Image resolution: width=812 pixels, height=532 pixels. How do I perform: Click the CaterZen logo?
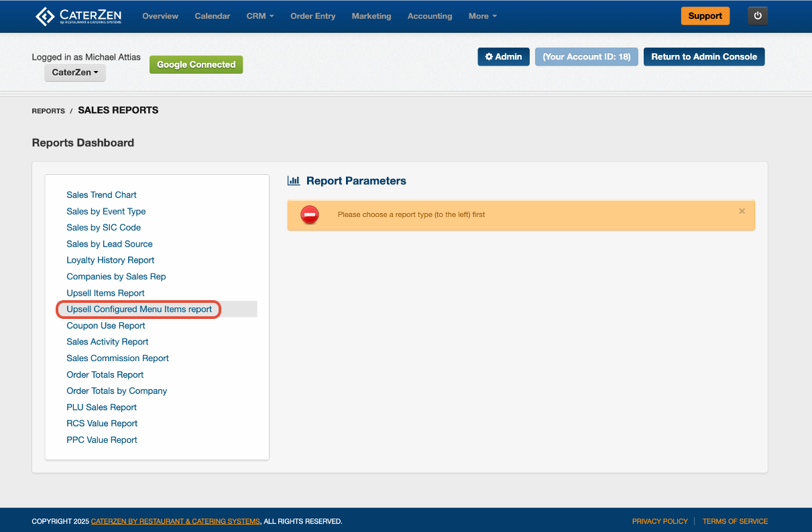point(79,16)
